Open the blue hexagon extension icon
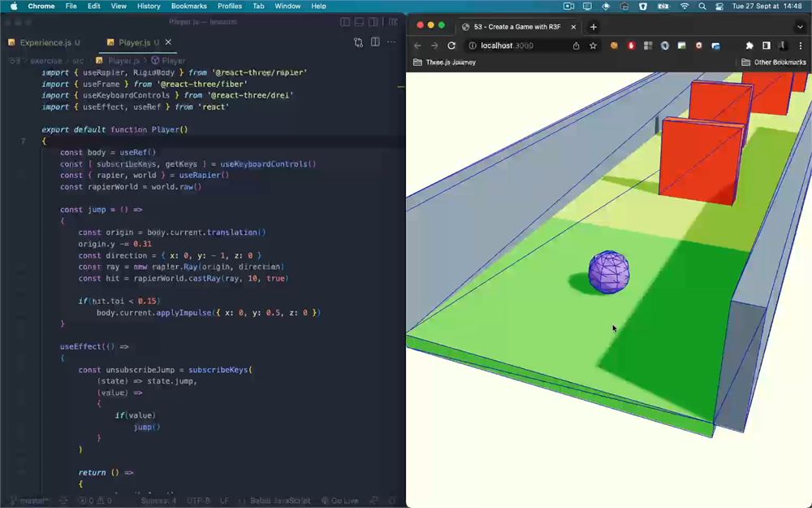The height and width of the screenshot is (508, 812). coord(665,46)
